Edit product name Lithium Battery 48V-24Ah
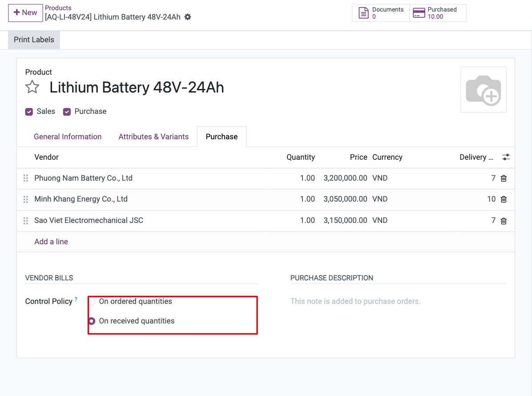This screenshot has height=396, width=532. click(137, 87)
